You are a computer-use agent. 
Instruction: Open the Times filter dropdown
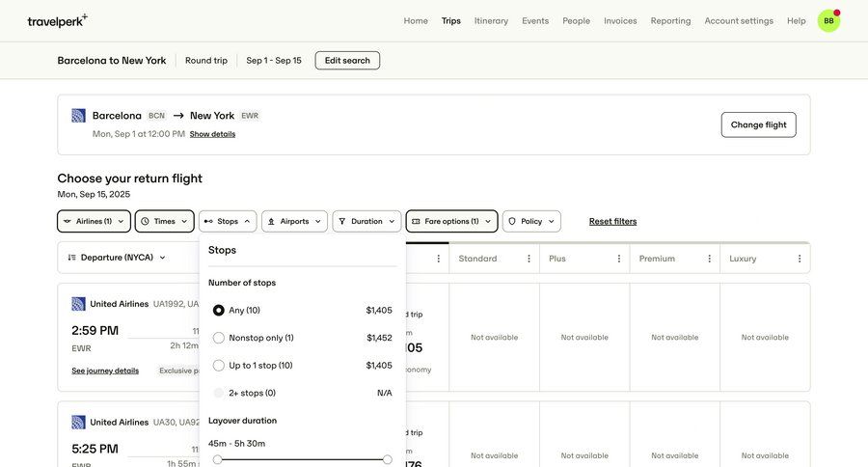164,221
